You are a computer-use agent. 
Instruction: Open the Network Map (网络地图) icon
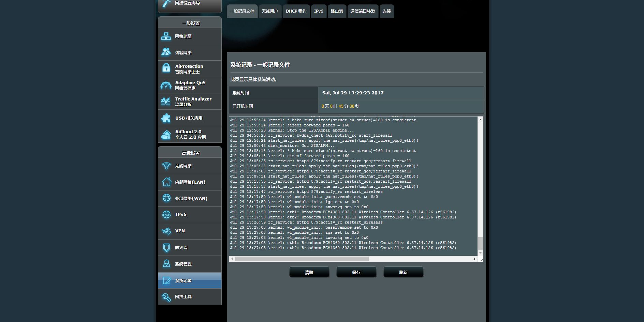pyautogui.click(x=166, y=36)
